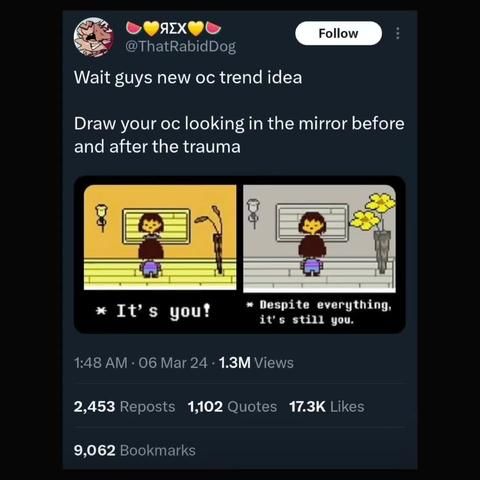
Task: Click the watermelon emoji left of REX
Action: (134, 28)
